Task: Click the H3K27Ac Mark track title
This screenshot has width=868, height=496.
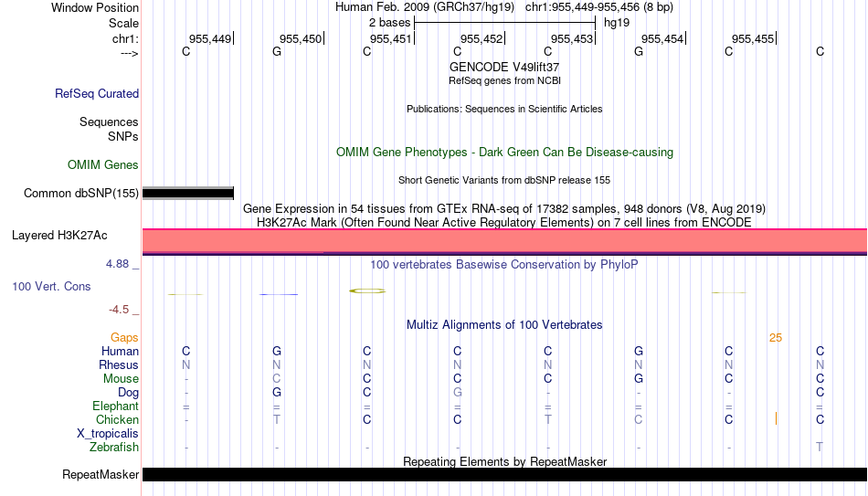Action: point(504,223)
